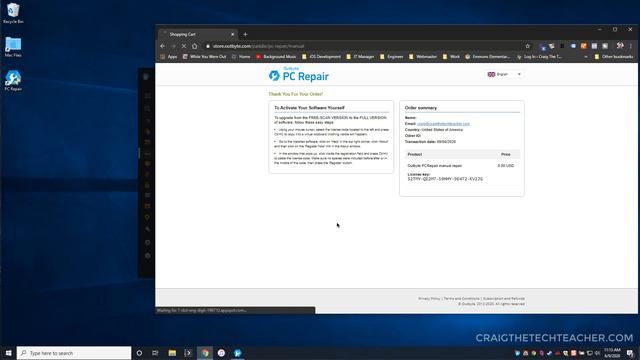Image resolution: width=640 pixels, height=360 pixels.
Task: Open the While You Were Out bookmark
Action: pos(204,57)
